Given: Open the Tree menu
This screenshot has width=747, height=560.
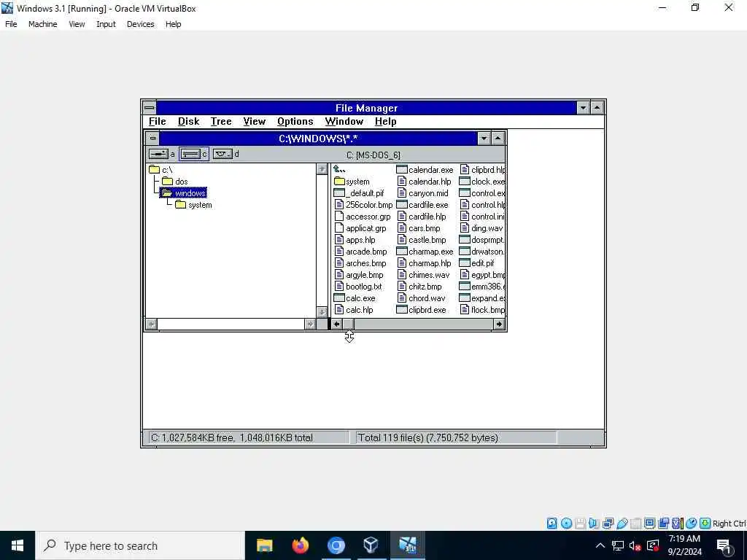Looking at the screenshot, I should (x=221, y=122).
